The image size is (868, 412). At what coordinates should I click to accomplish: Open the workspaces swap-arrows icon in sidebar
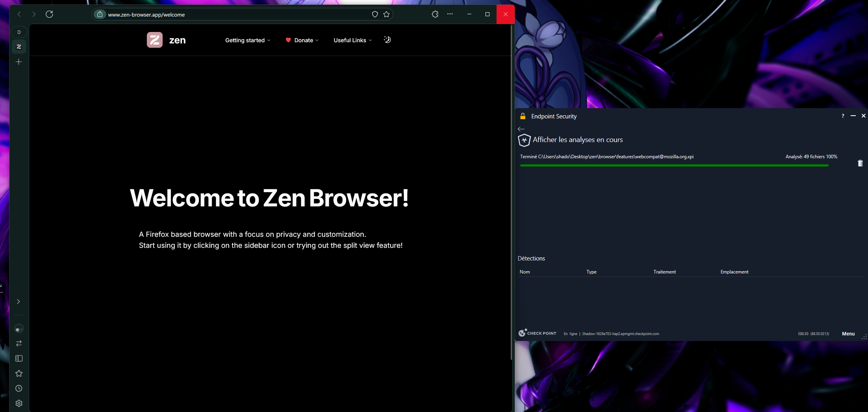click(x=19, y=343)
